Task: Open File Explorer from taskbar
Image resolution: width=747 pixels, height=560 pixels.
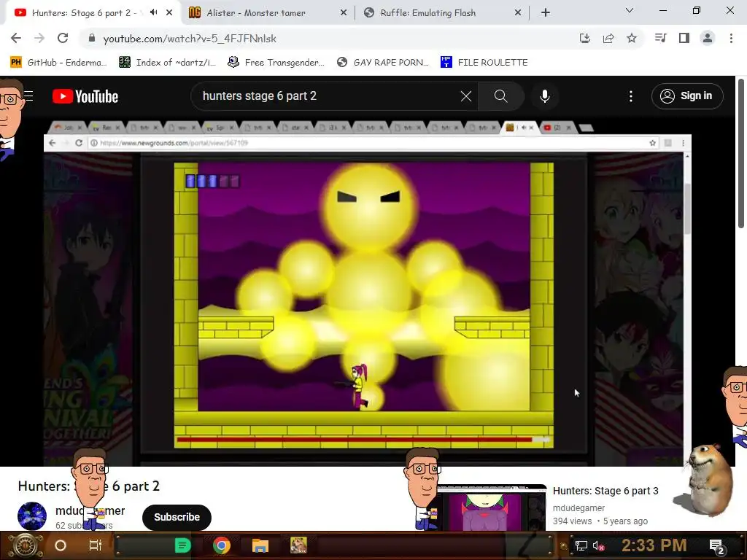Action: [x=260, y=545]
